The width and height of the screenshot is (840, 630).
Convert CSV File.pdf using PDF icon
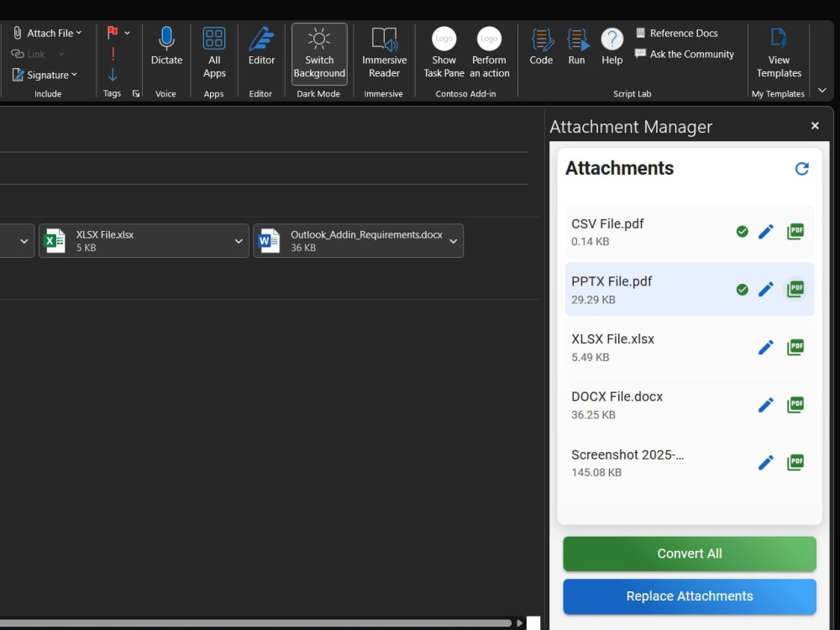coord(795,232)
